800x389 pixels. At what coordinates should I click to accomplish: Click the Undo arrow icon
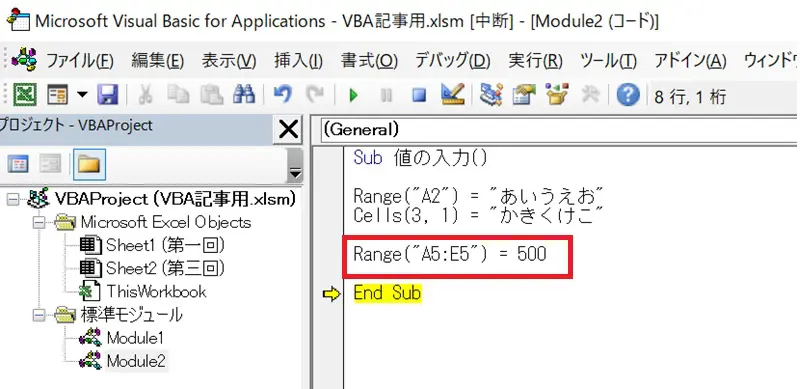tap(283, 95)
